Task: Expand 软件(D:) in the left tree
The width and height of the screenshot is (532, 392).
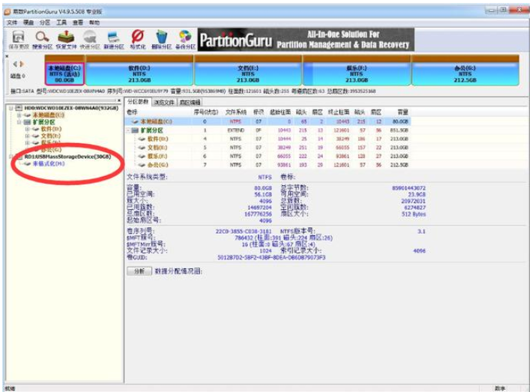Action: pyautogui.click(x=28, y=129)
